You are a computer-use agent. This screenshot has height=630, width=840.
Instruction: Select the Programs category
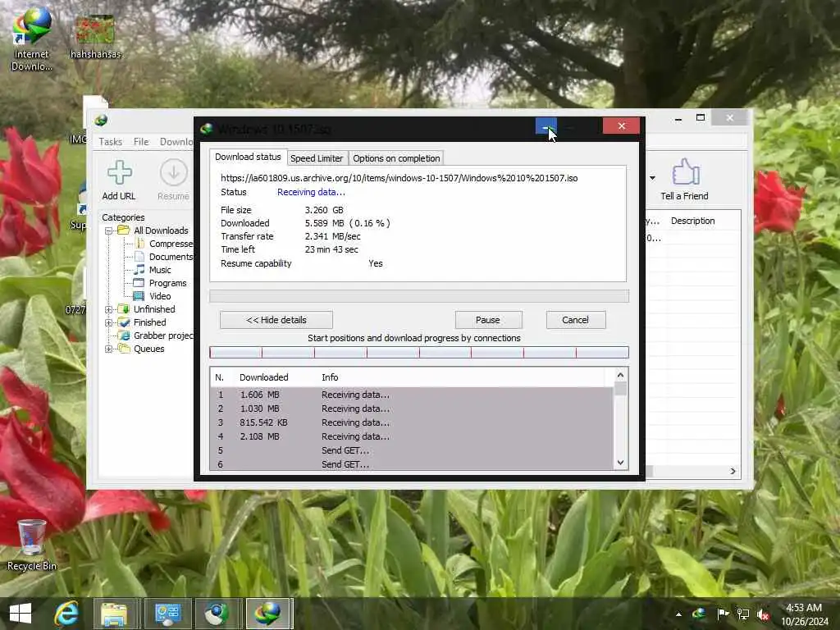click(x=160, y=283)
